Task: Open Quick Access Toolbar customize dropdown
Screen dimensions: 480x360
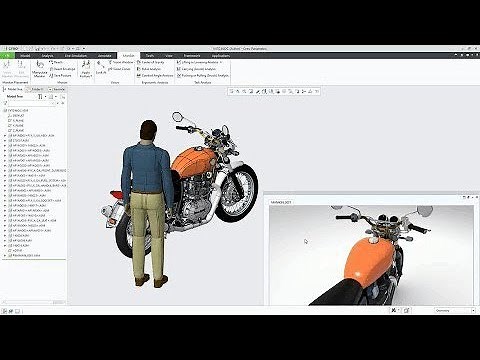Action: [x=84, y=48]
